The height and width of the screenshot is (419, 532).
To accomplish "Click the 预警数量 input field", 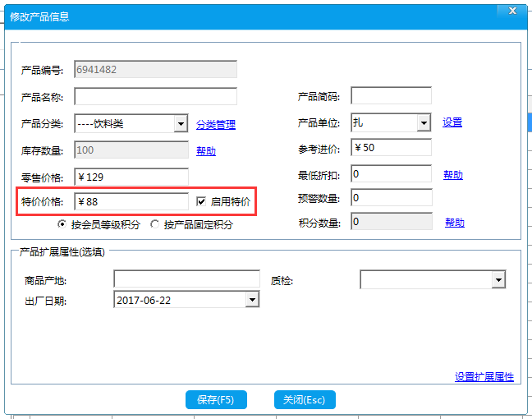I will [391, 198].
